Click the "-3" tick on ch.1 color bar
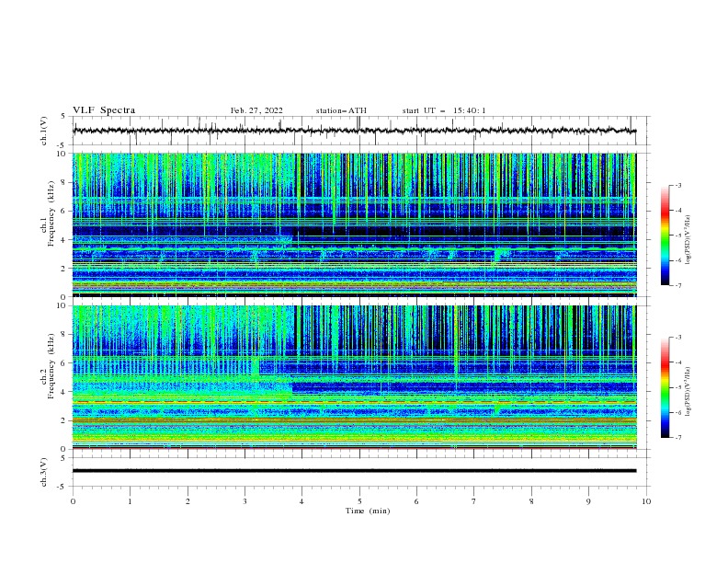This screenshot has height=563, width=728. (677, 185)
